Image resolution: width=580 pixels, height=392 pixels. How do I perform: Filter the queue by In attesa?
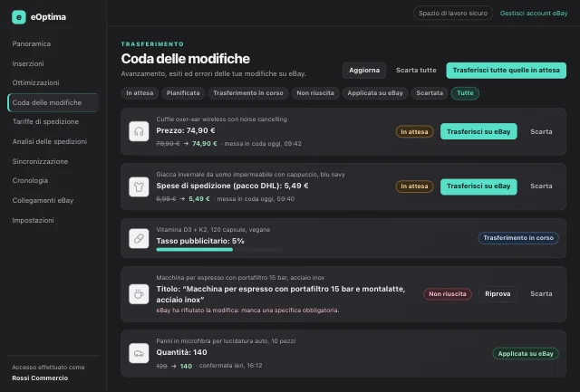pyautogui.click(x=140, y=93)
